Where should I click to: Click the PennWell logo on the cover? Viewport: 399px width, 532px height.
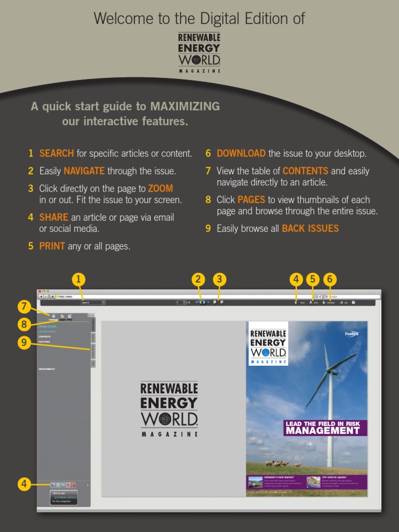tap(352, 334)
